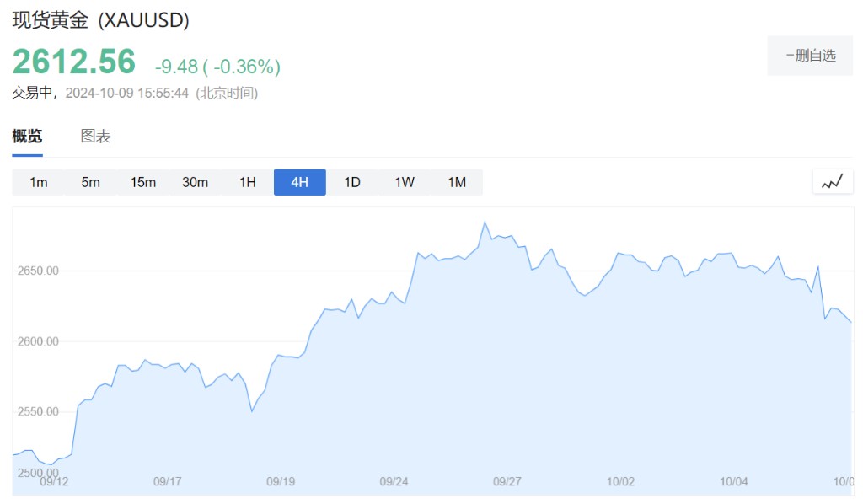Click the 删自选 remove-from-watchlist button
The image size is (863, 504).
(810, 56)
